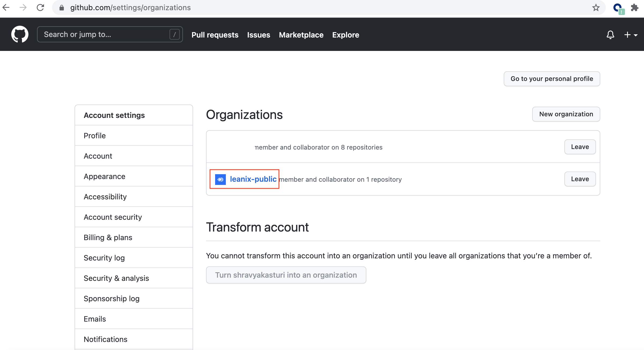Bookmark page with the star icon
The width and height of the screenshot is (644, 350).
point(596,8)
